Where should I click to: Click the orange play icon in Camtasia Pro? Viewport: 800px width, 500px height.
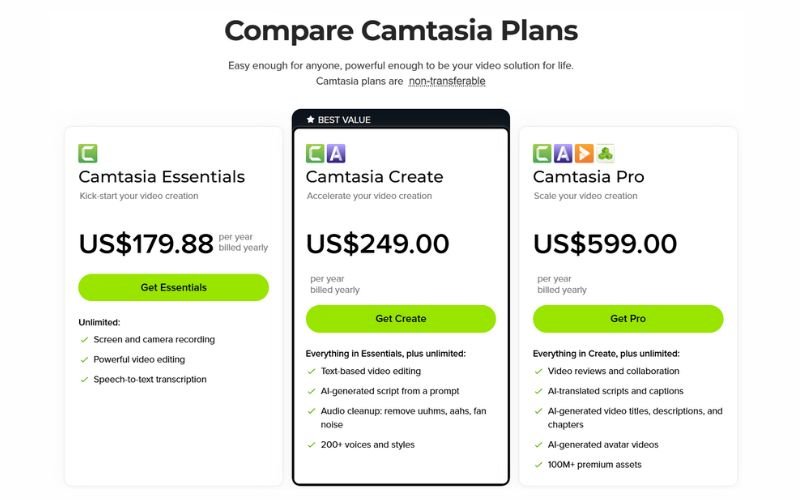pos(583,154)
